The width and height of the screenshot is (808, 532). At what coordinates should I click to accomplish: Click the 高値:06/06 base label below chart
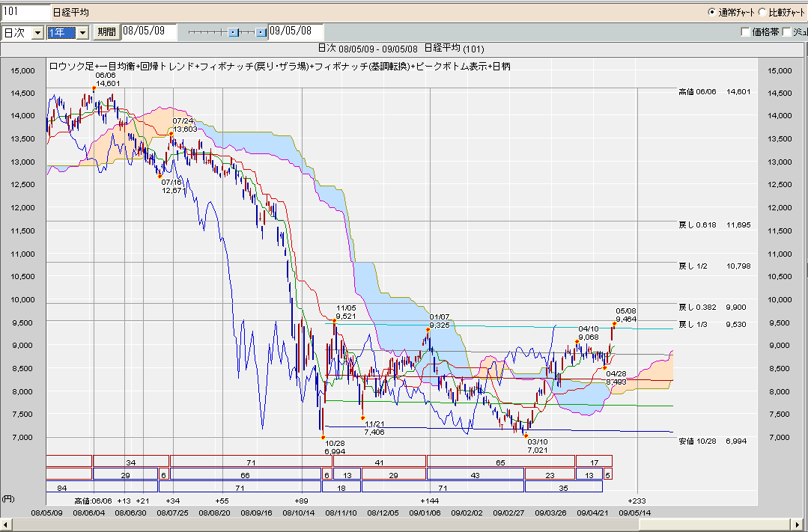coord(94,501)
